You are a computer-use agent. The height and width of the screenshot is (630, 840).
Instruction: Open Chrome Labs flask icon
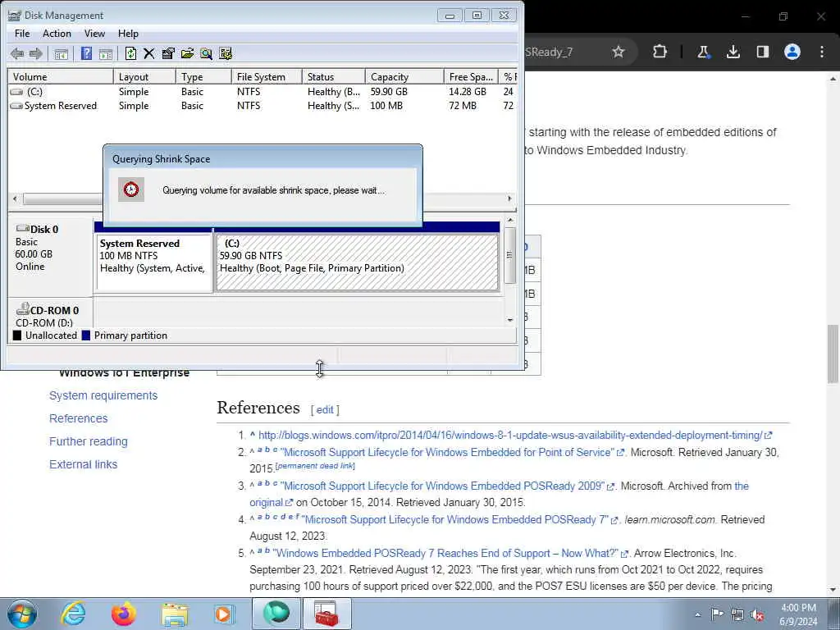[703, 52]
